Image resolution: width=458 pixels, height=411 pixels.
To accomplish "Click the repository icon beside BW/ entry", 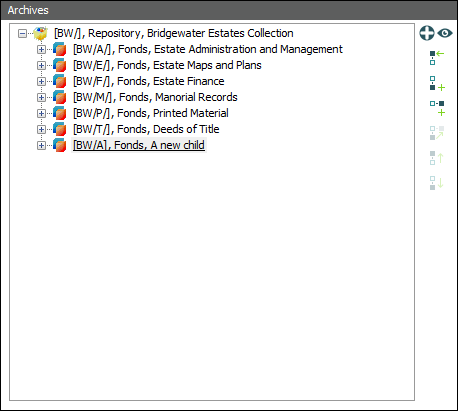I will [x=41, y=33].
